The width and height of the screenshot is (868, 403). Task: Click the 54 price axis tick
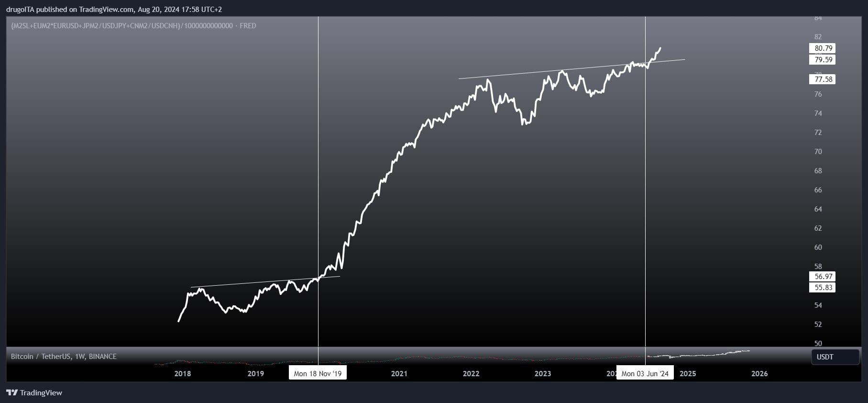(x=818, y=305)
